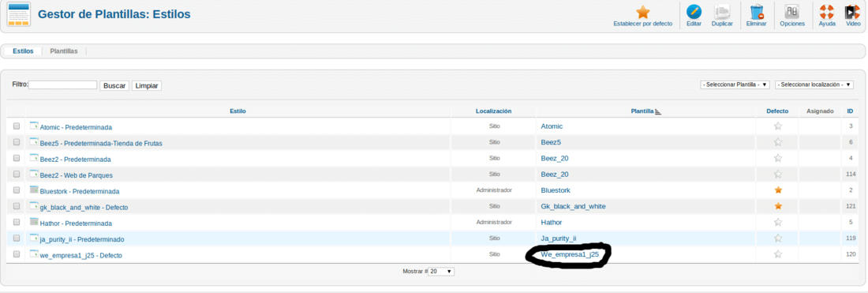The height and width of the screenshot is (293, 868).
Task: Check the Atomic - Predeterminada checkbox
Action: [x=17, y=126]
